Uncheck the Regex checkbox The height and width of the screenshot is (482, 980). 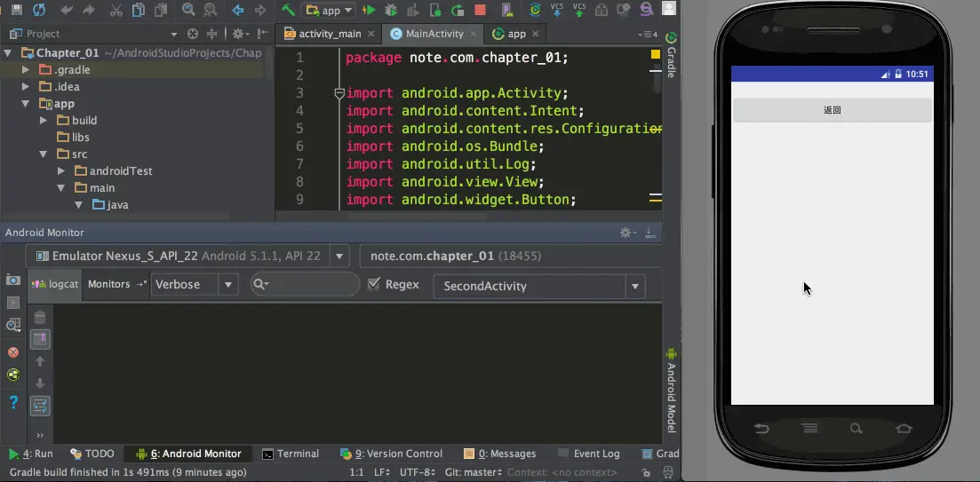pyautogui.click(x=374, y=284)
